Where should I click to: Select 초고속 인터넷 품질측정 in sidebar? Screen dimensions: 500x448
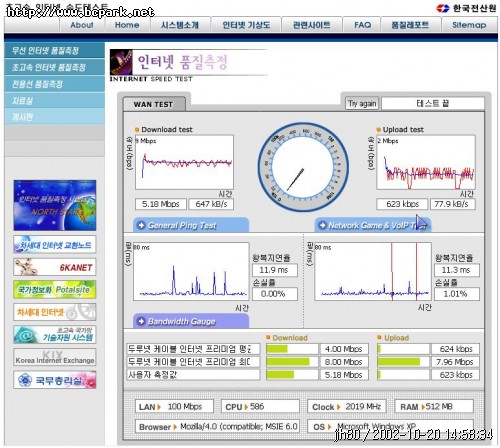[x=54, y=67]
